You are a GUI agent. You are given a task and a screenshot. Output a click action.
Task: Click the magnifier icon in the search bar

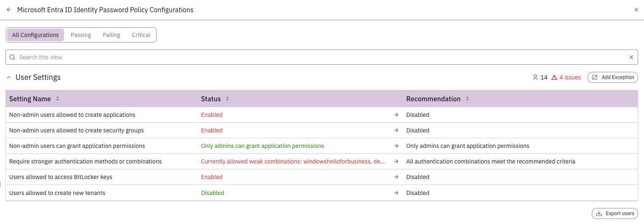pyautogui.click(x=12, y=57)
